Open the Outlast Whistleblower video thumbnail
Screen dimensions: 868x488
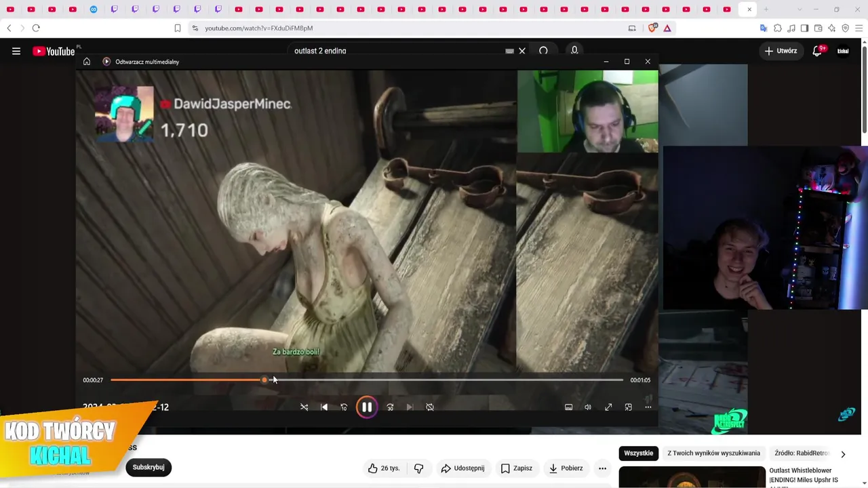point(692,477)
